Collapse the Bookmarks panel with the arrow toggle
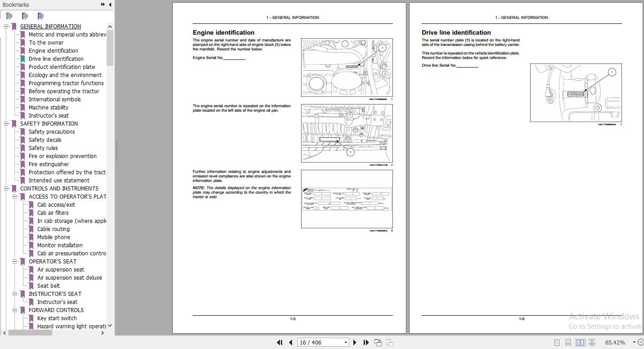The image size is (644, 349). tap(110, 5)
